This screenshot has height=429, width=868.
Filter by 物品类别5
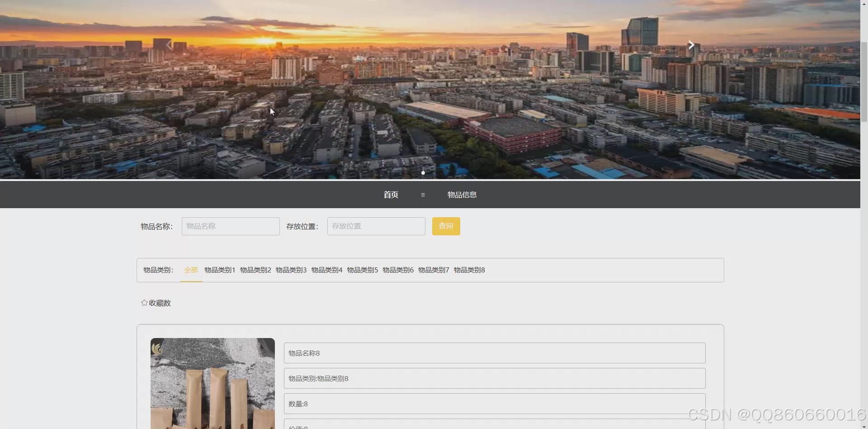point(363,270)
